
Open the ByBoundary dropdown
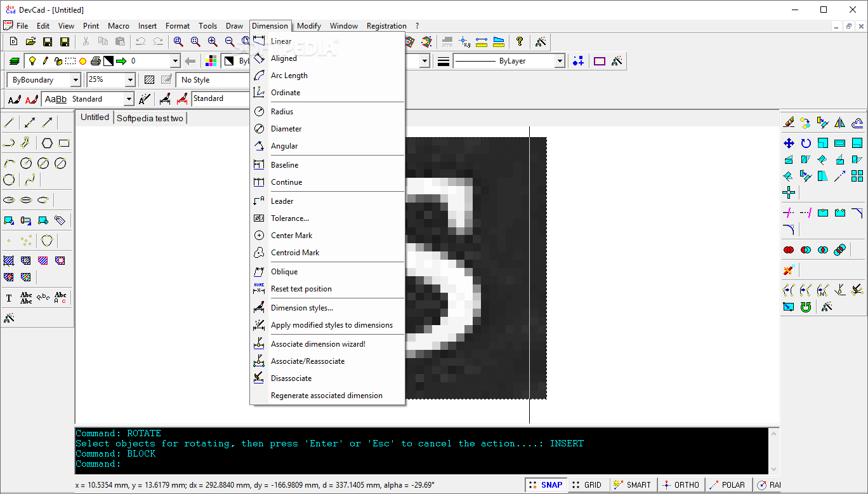click(76, 80)
